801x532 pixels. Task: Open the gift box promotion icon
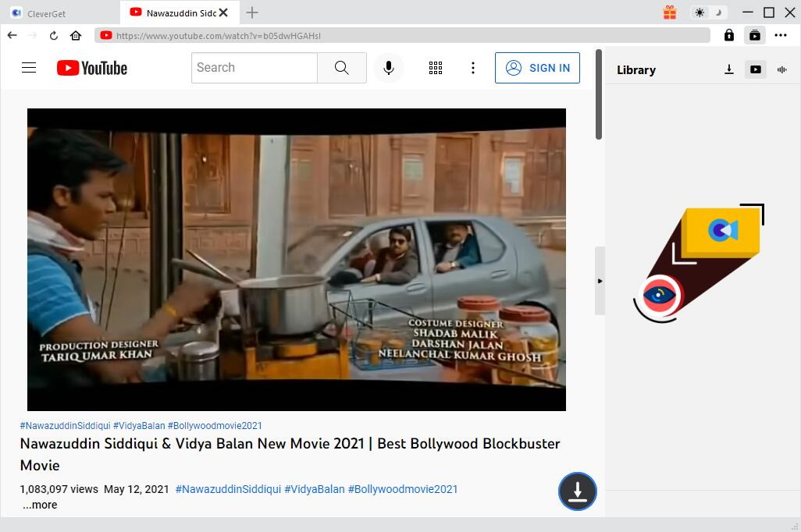click(x=670, y=12)
